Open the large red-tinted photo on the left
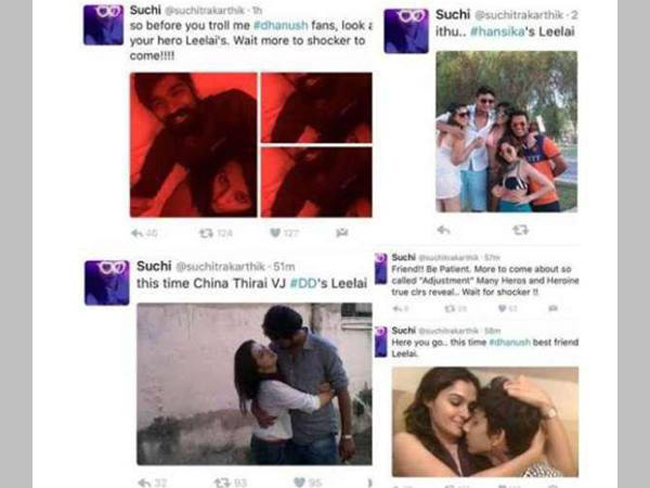The width and height of the screenshot is (650, 488). (194, 145)
